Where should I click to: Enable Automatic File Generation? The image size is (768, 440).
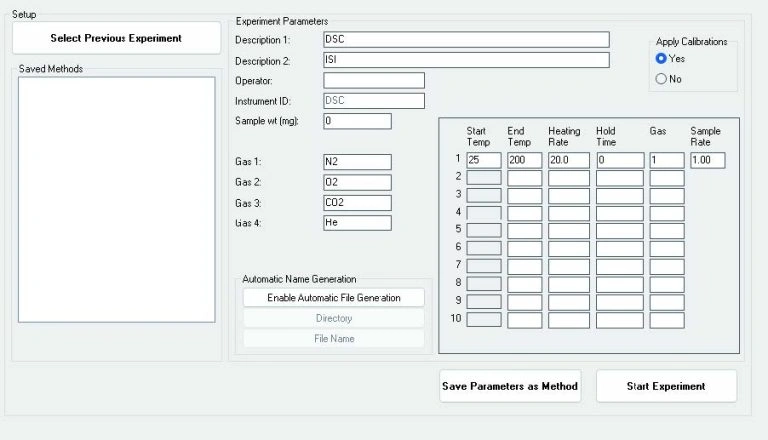333,298
